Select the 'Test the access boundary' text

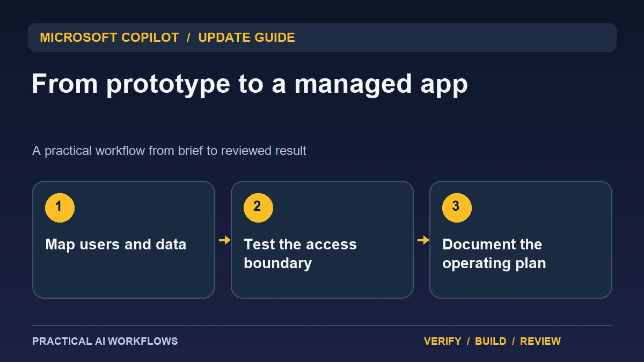pos(300,254)
